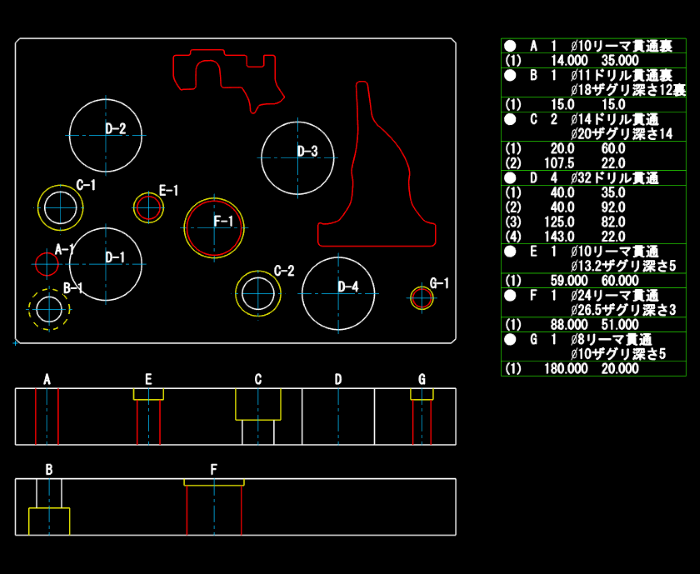Select the ø26.5ザグリ深さ3 line
700x574 pixels.
click(623, 310)
